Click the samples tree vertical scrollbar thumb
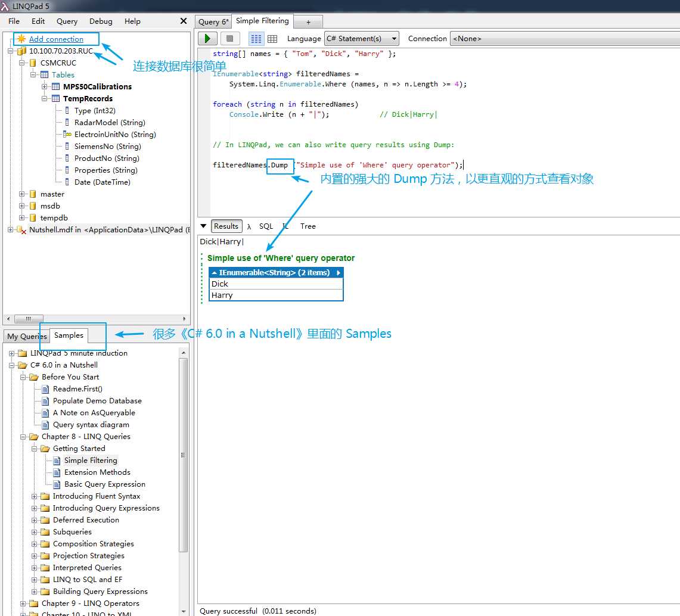Screen dimensions: 680x616 coord(184,455)
